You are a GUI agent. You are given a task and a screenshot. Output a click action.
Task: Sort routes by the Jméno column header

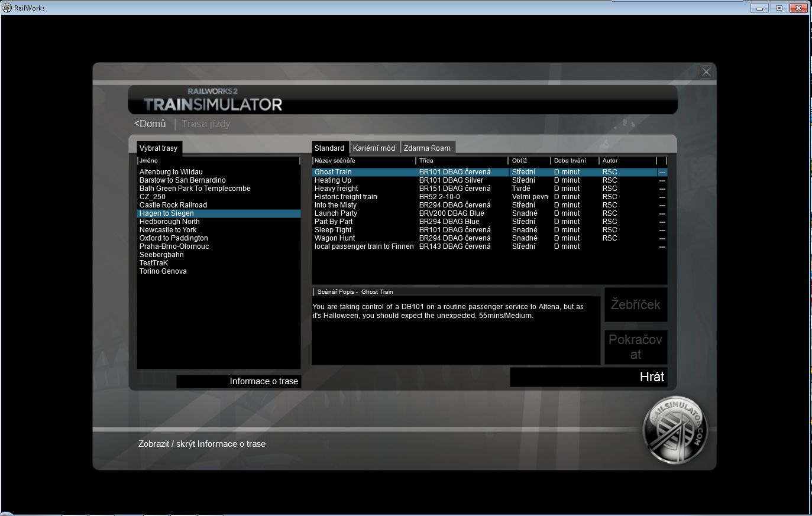pos(218,161)
